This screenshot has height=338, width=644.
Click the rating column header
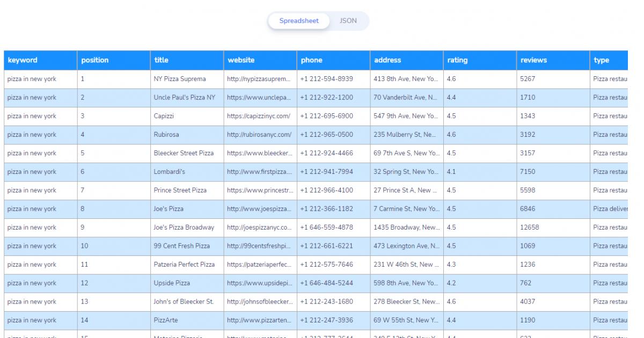[x=480, y=60]
